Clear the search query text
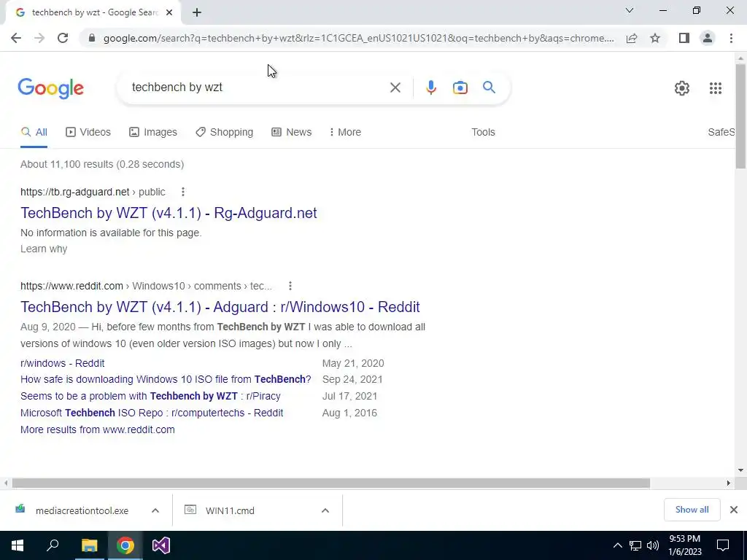The width and height of the screenshot is (747, 560). 395,87
